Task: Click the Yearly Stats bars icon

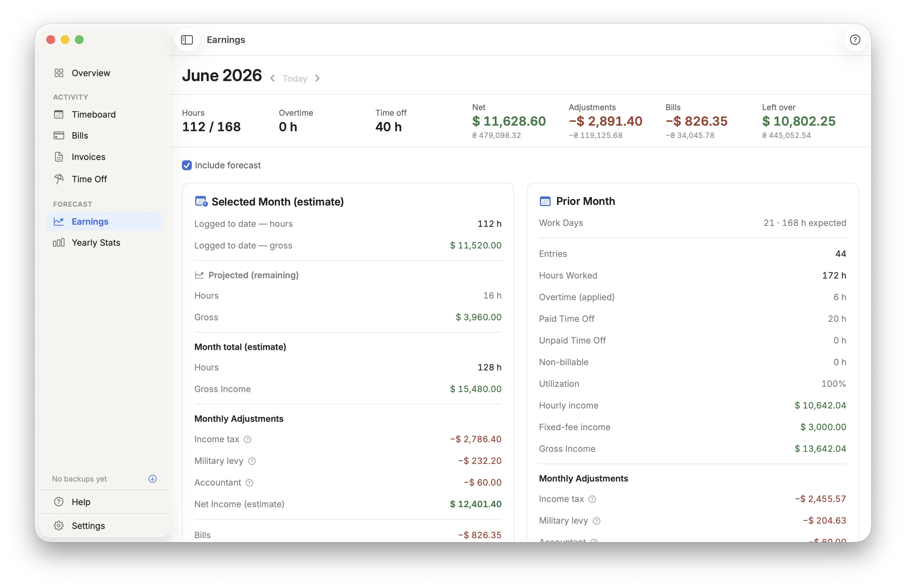Action: [x=58, y=243]
